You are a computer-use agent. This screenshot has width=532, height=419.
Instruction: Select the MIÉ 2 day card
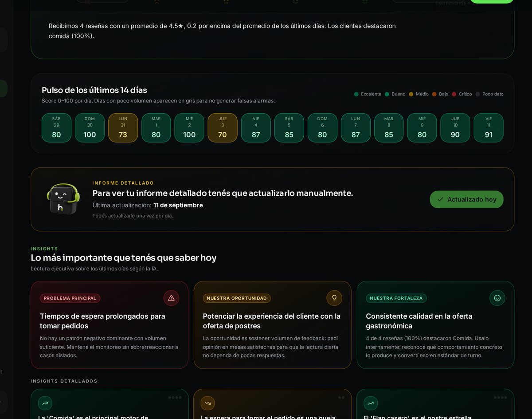click(189, 128)
